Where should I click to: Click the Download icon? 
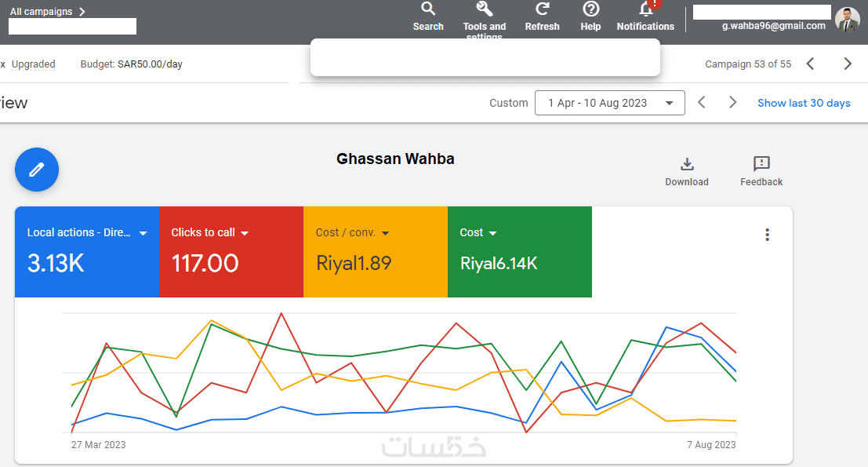point(687,164)
